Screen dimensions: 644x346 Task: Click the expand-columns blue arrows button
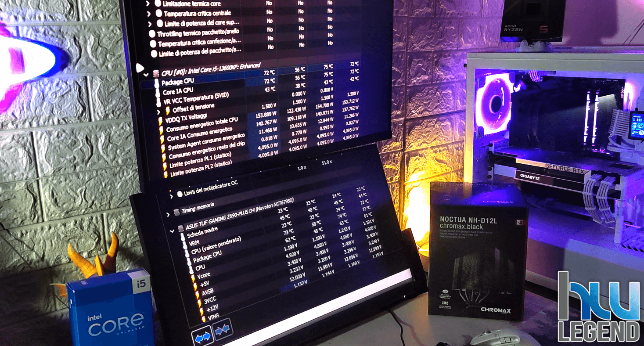point(203,336)
